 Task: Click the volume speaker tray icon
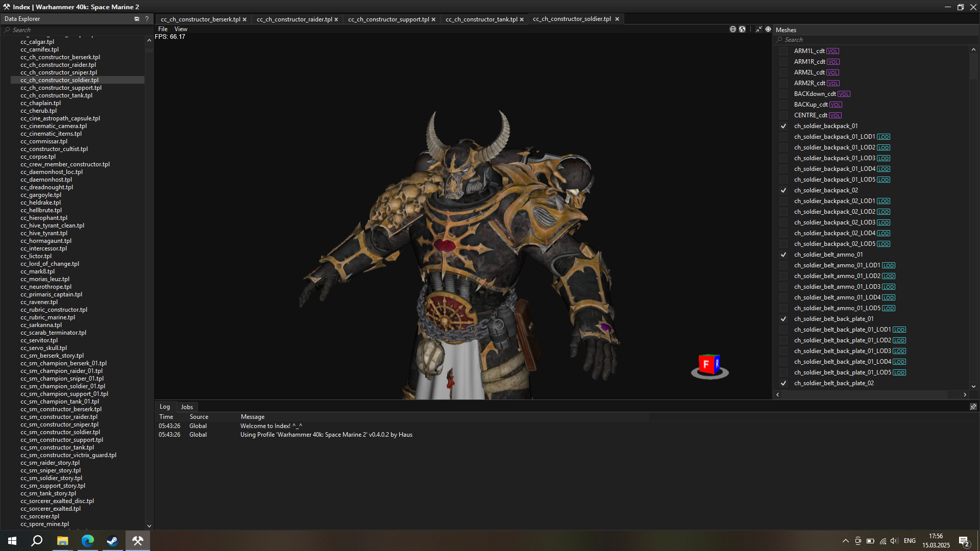coord(894,541)
